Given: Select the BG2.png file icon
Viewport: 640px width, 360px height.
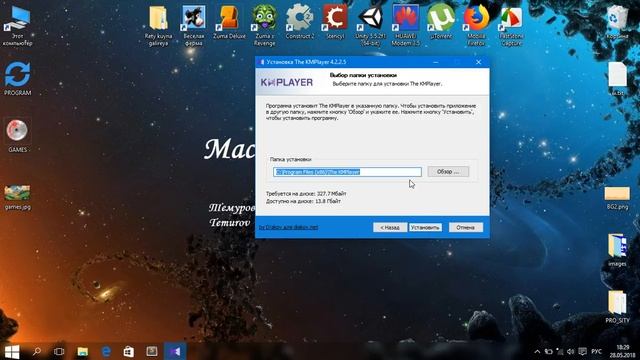Looking at the screenshot, I should (x=617, y=198).
